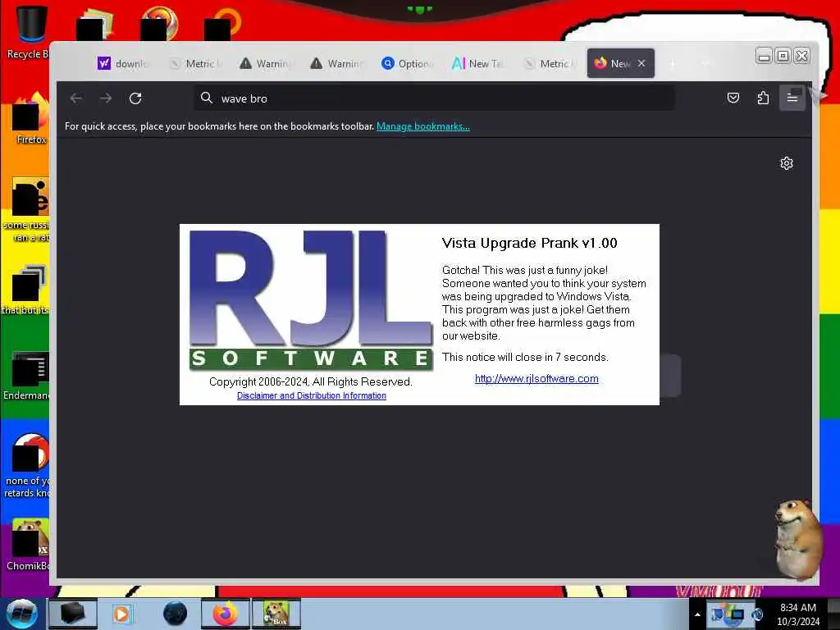Open the rjlsoftware.com link

point(536,378)
